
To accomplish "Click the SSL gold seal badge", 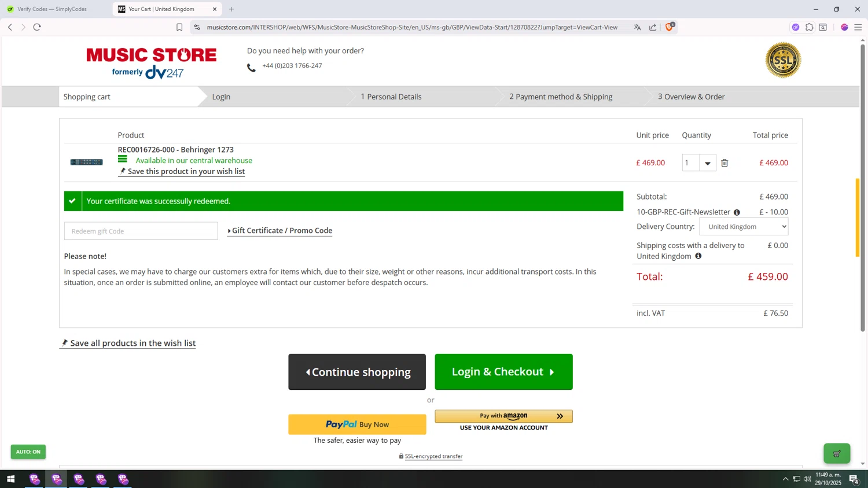I will (x=783, y=60).
